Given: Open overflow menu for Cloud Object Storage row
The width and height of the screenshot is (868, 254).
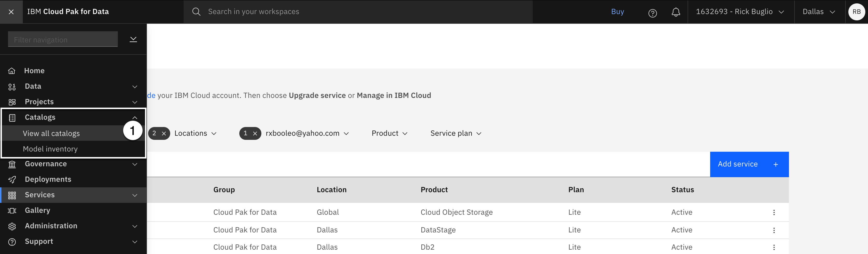Looking at the screenshot, I should (x=774, y=212).
